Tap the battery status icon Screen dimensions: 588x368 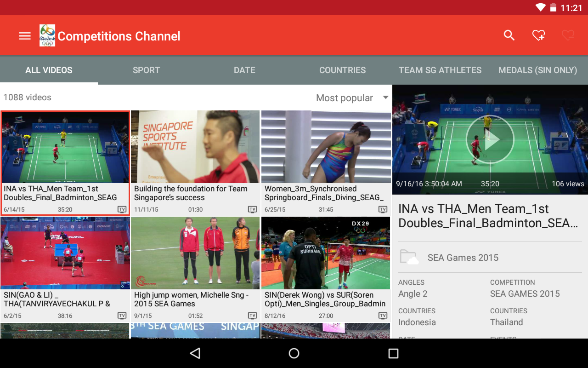click(553, 7)
